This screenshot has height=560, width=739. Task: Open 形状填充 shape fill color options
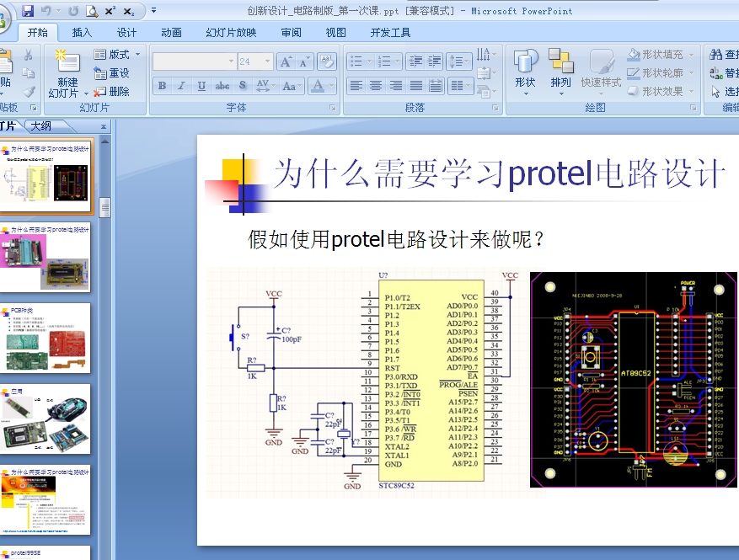(661, 55)
